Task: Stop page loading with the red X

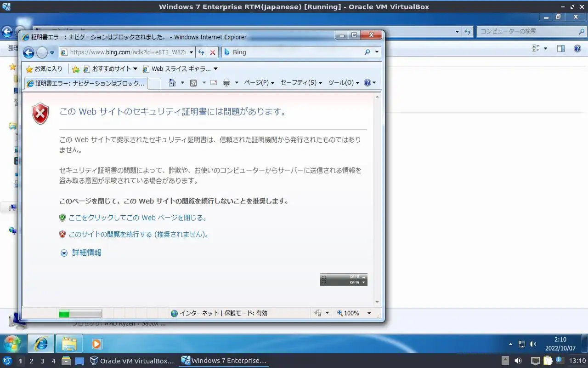Action: pyautogui.click(x=213, y=52)
